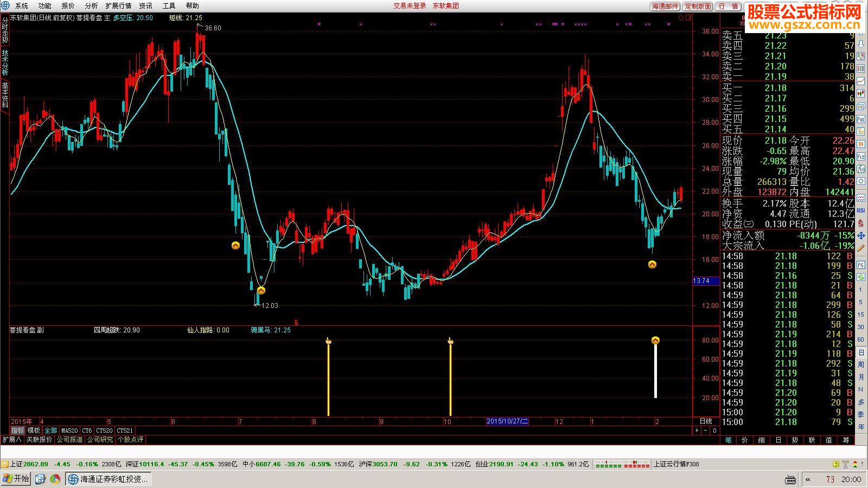868x488 pixels.
Task: Open the Chrome icon in taskbar quick launch
Action: point(55,479)
